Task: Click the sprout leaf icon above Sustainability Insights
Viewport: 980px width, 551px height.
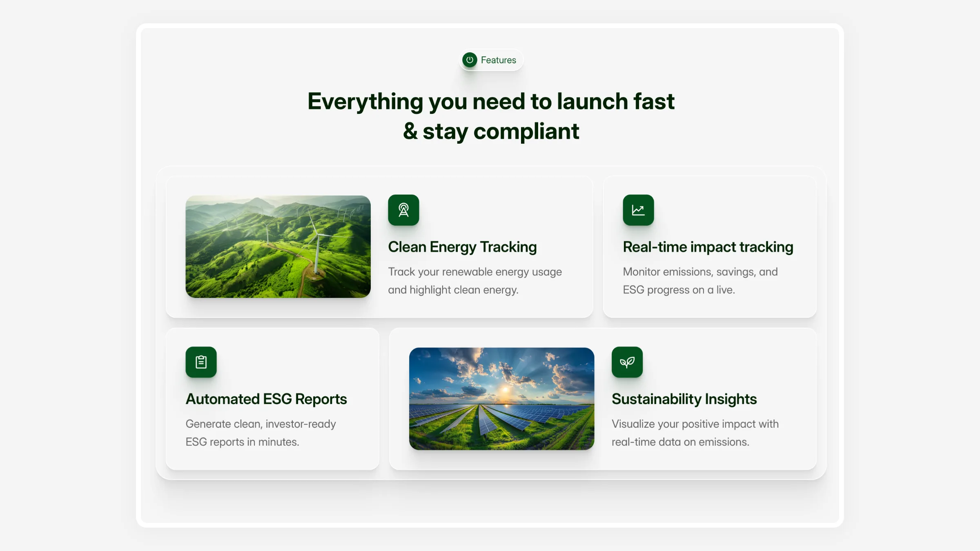Action: pos(627,362)
